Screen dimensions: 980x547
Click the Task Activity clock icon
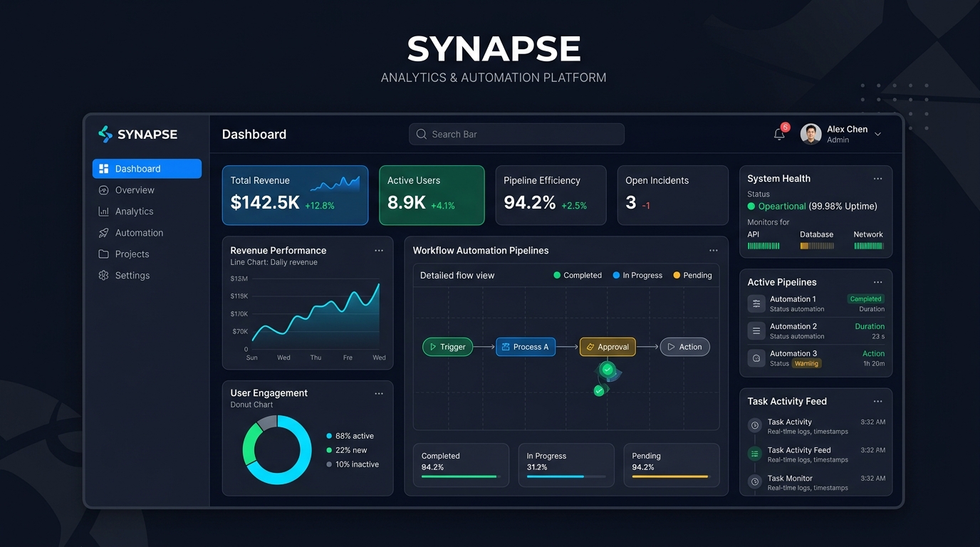click(754, 426)
